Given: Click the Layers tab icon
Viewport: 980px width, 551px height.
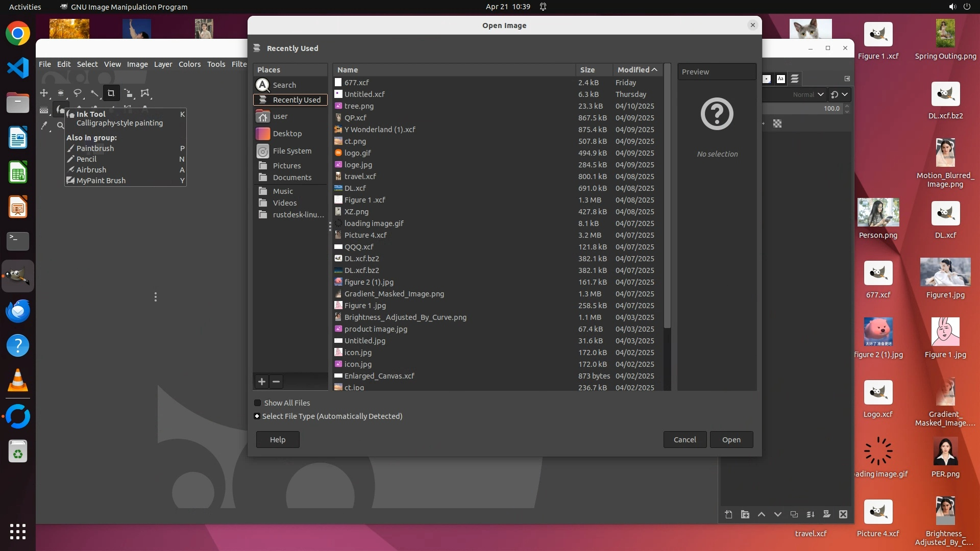Looking at the screenshot, I should pyautogui.click(x=795, y=79).
